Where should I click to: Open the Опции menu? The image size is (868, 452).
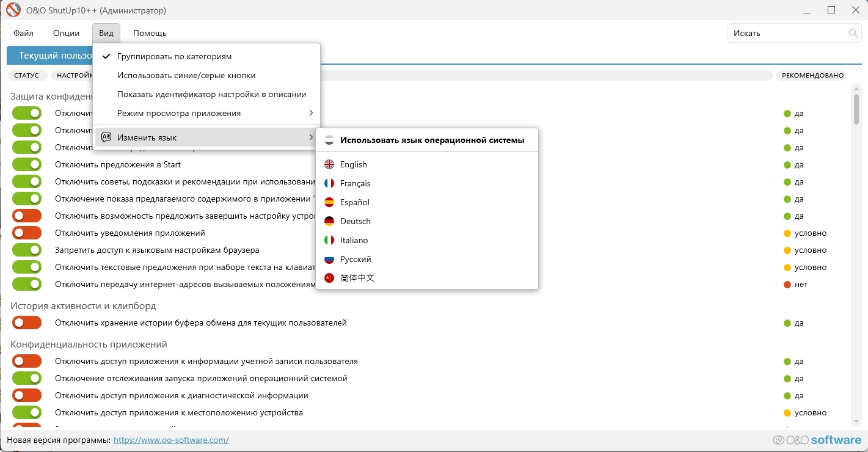click(66, 33)
